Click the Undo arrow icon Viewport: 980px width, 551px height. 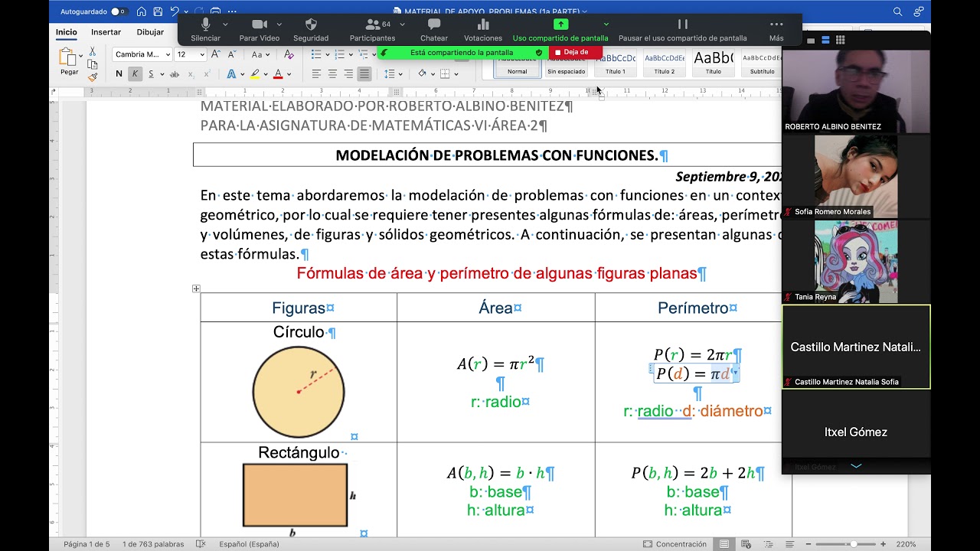tap(175, 11)
